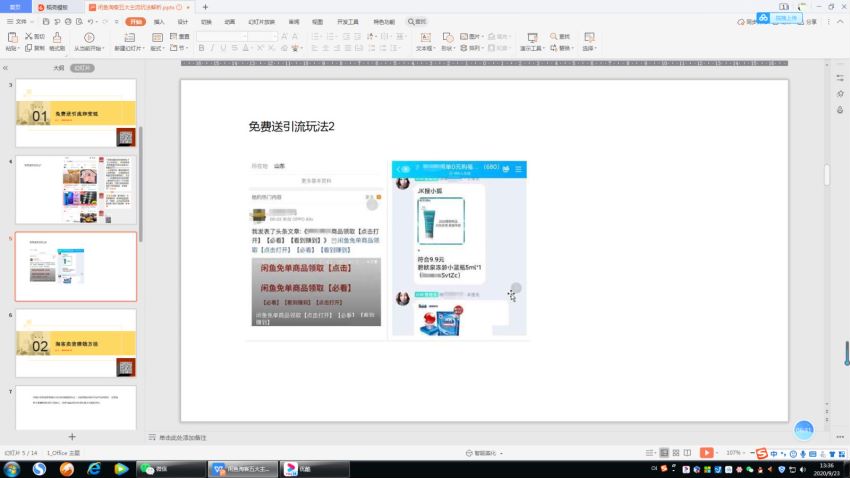
Task: Click the Arrange icon
Action: (x=464, y=48)
